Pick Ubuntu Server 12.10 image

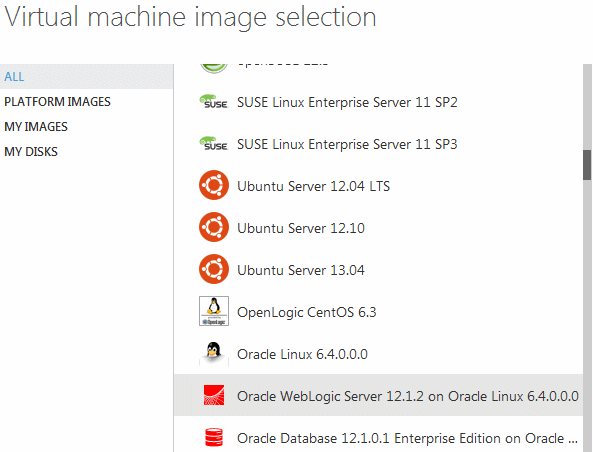click(x=301, y=228)
